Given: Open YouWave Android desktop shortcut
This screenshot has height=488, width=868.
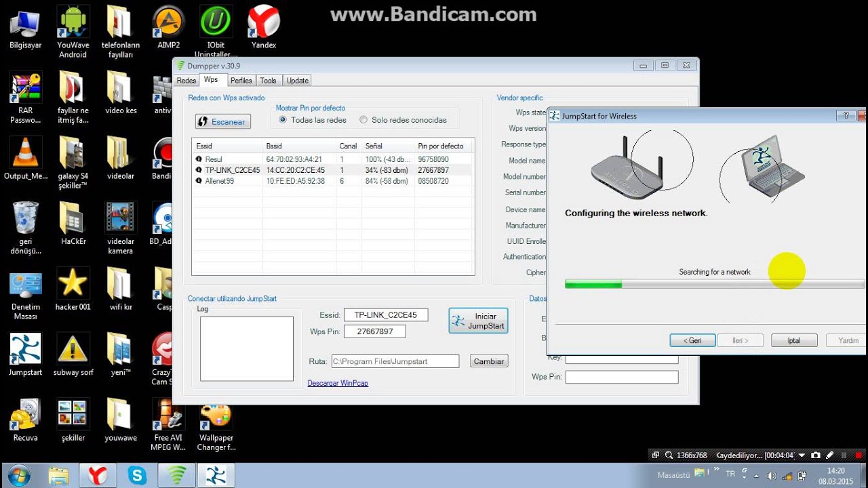Looking at the screenshot, I should tap(73, 32).
